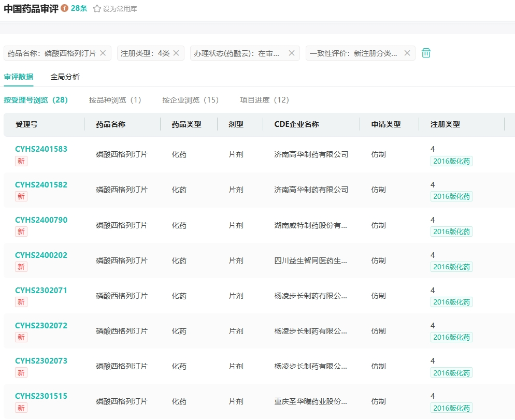Switch to the 全局分析 tab
The height and width of the screenshot is (420, 515).
coord(65,77)
